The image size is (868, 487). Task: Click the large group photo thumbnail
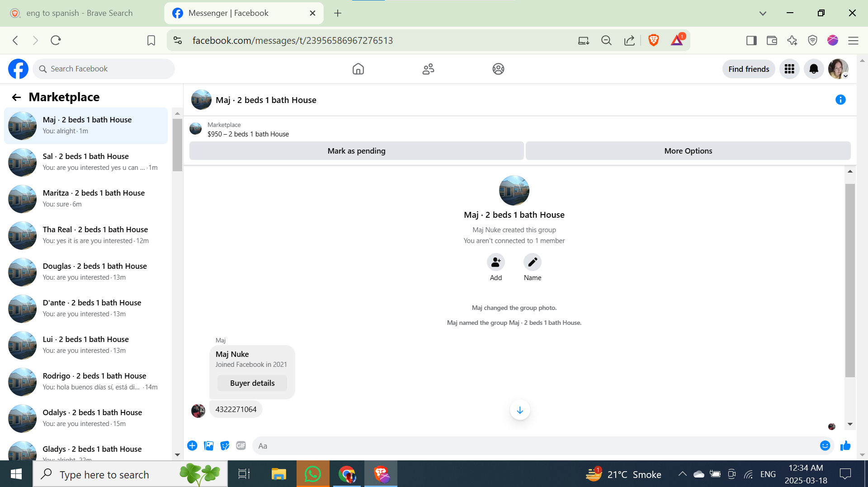[514, 191]
